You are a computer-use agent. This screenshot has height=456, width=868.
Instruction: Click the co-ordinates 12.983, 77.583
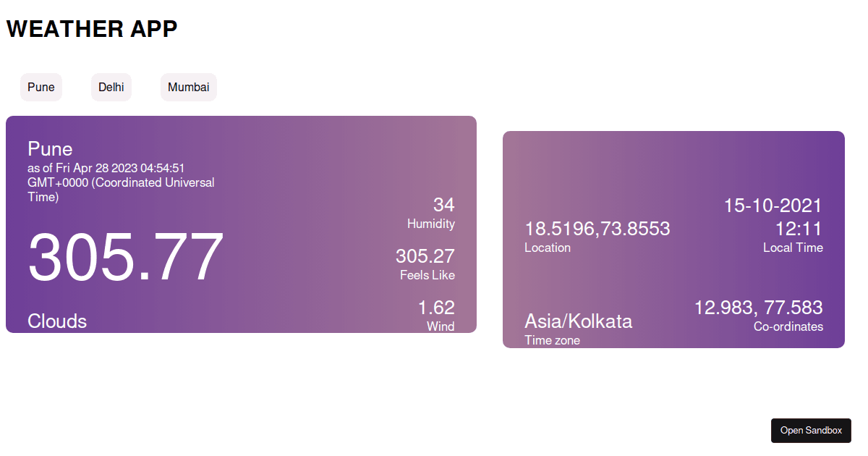[759, 308]
